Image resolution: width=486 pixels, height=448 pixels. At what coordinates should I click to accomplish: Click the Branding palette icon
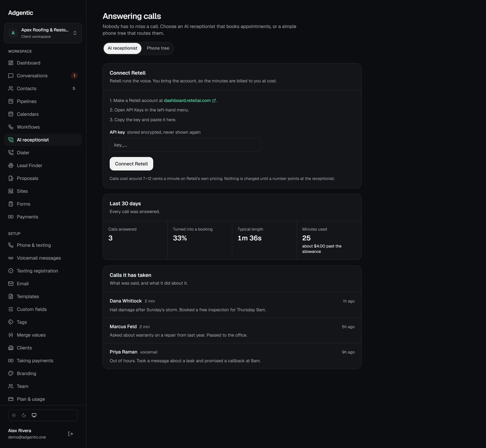[11, 373]
